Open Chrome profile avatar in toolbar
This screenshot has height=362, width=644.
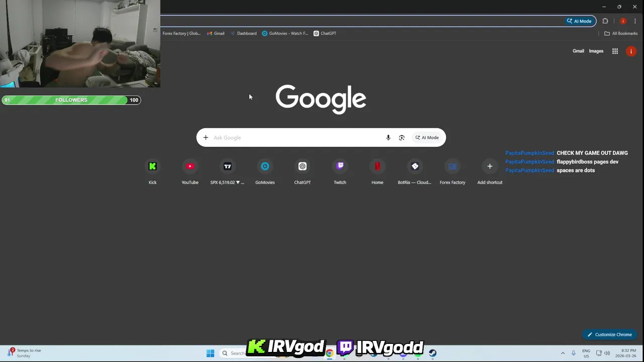tap(623, 21)
